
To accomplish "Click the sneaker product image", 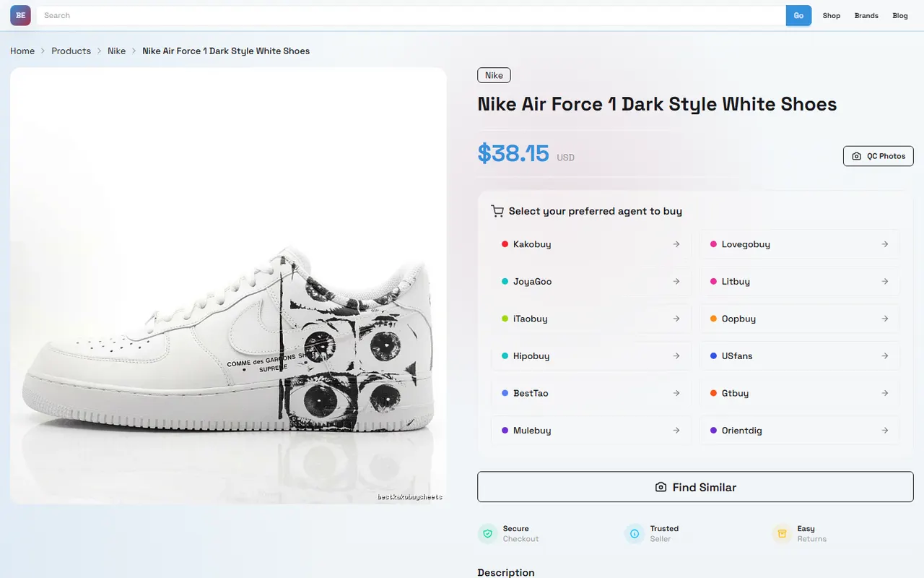I will pos(228,285).
